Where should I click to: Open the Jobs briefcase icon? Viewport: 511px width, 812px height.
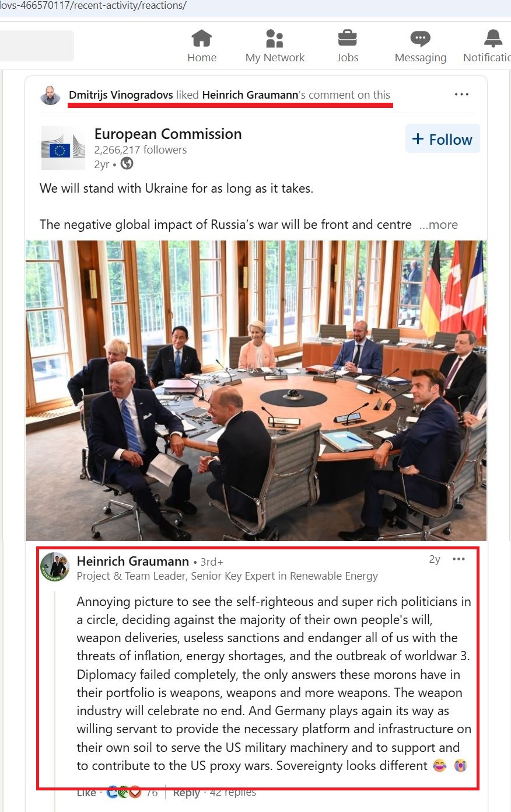(348, 39)
